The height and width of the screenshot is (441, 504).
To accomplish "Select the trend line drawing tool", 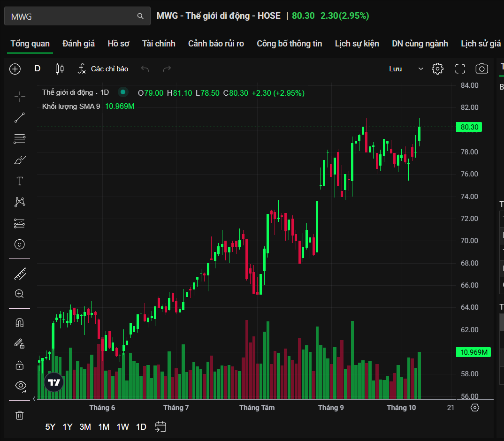I will click(x=20, y=118).
